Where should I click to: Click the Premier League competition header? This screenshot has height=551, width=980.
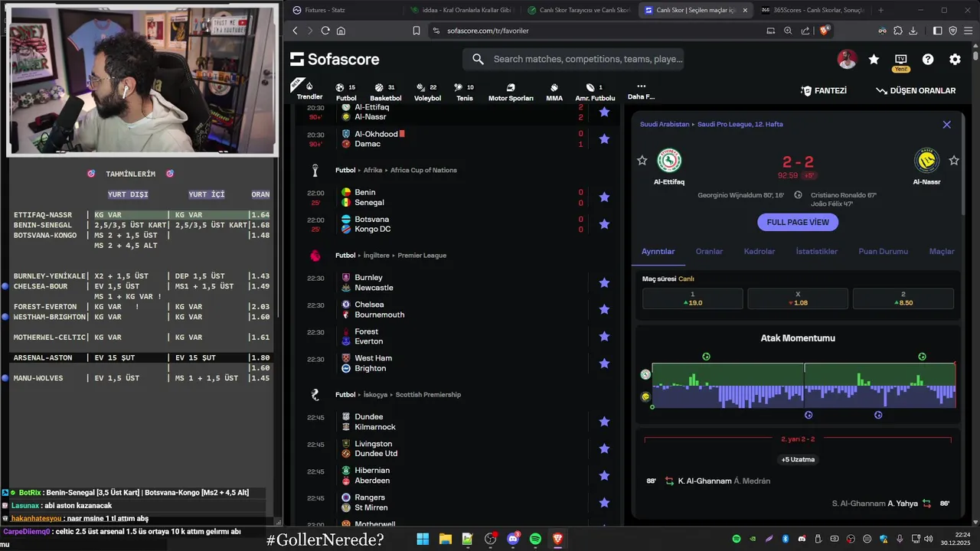pos(422,255)
